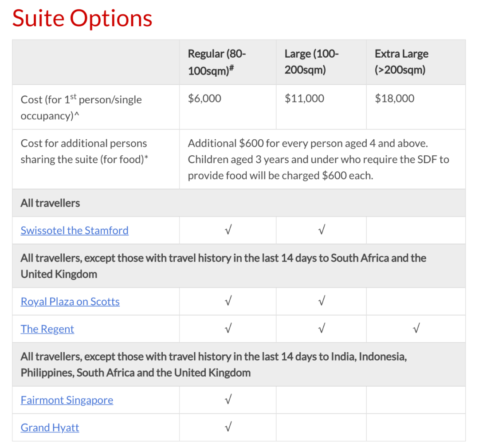Select Grand Hyatt's Regular suite check mark

tap(228, 428)
